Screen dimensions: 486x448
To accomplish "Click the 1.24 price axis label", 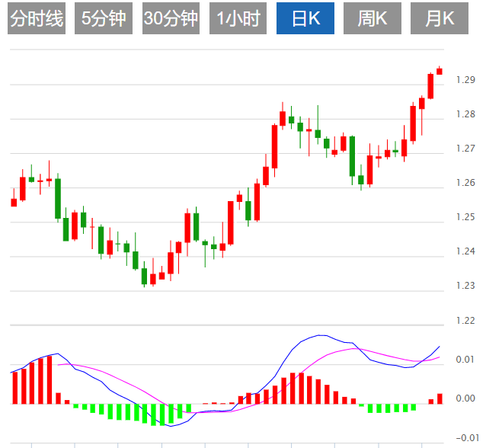I will (x=465, y=251).
